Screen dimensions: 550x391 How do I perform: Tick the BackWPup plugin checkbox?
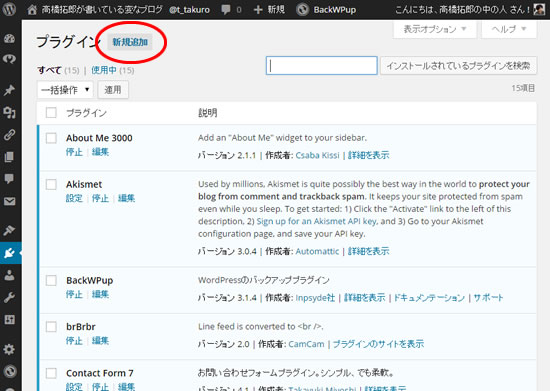tap(51, 280)
